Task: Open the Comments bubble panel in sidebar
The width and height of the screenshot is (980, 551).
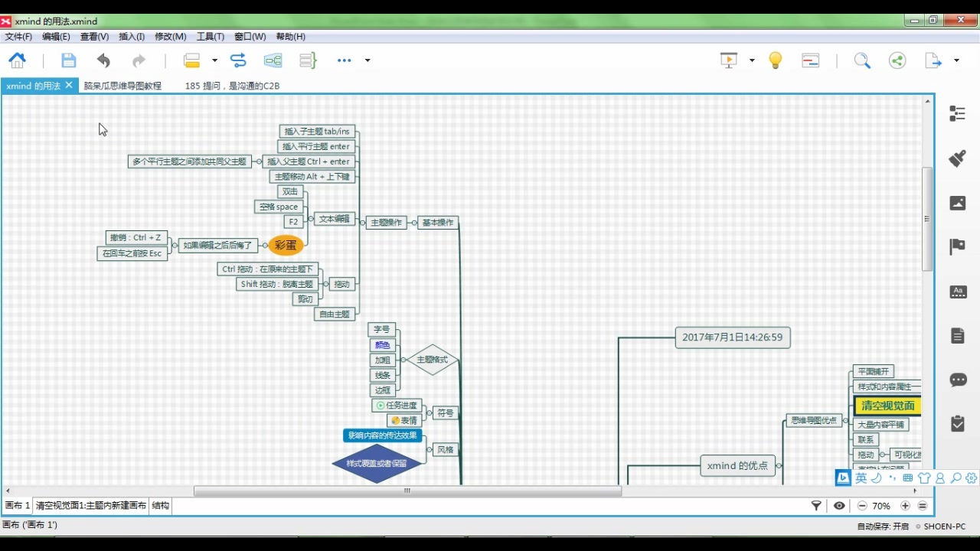Action: click(958, 380)
